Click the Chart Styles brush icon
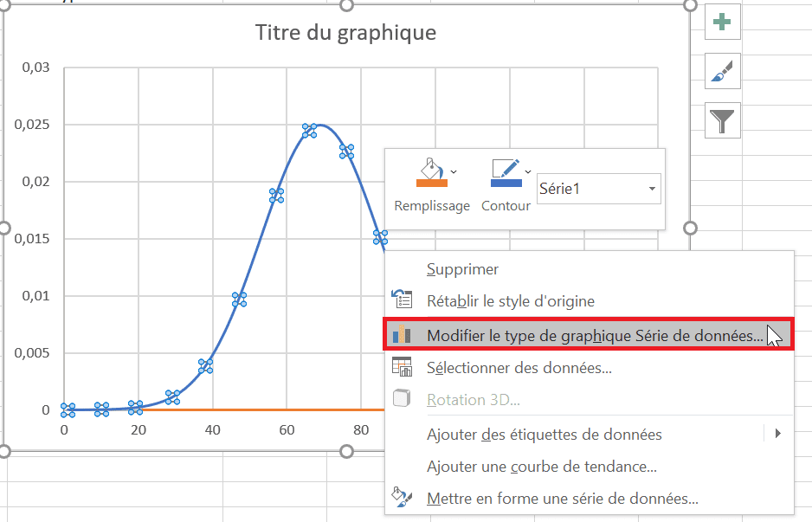 722,71
